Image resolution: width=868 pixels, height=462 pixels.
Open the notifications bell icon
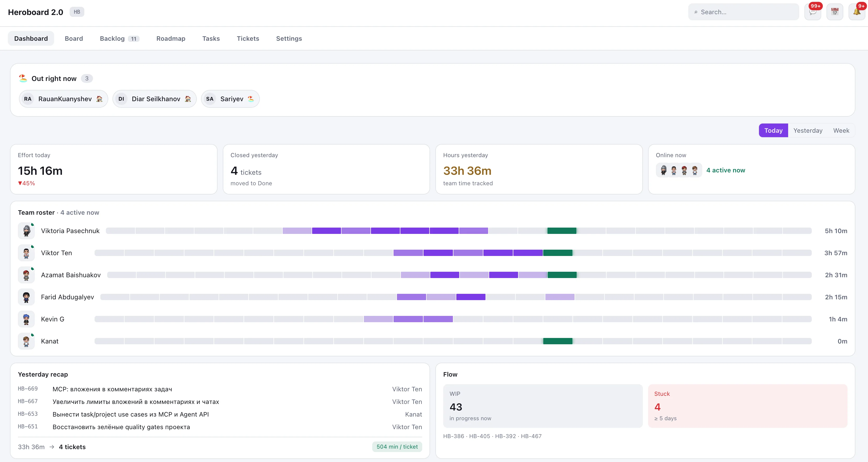click(x=857, y=12)
